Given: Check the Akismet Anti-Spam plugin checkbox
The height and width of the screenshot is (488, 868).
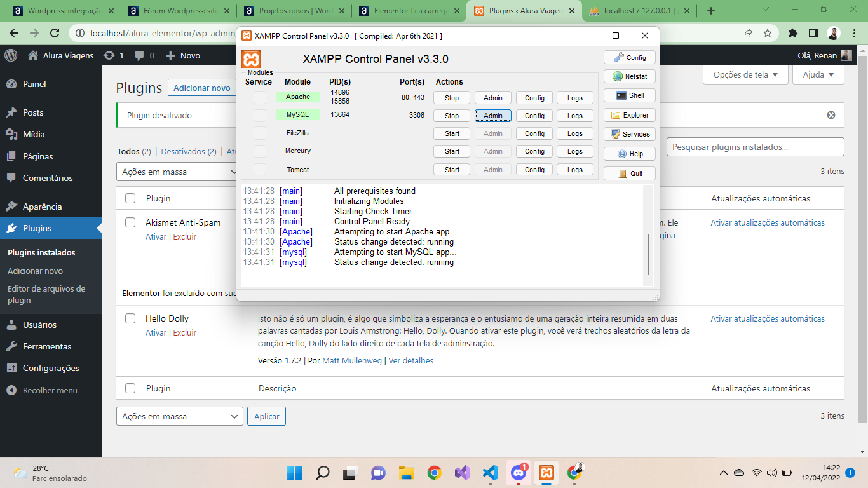Looking at the screenshot, I should click(x=130, y=222).
